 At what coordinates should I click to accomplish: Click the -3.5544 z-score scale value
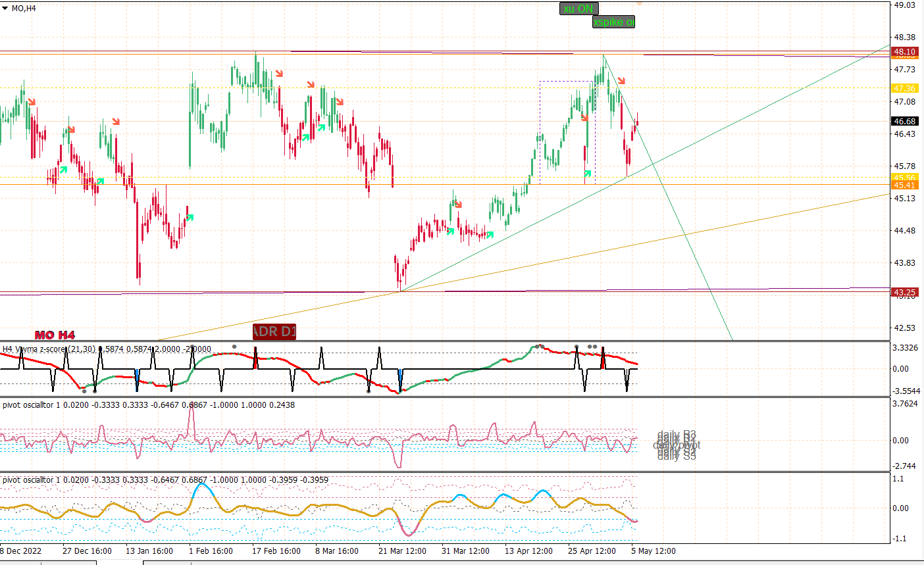[906, 391]
